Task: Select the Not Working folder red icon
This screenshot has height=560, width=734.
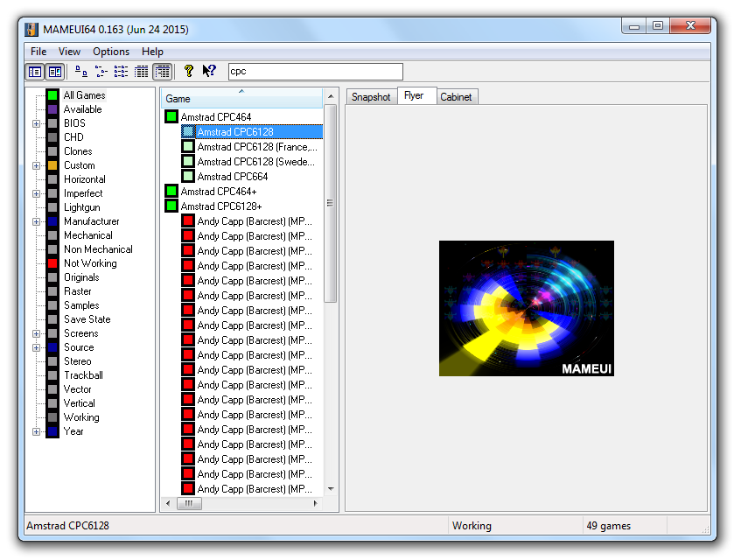Action: click(x=52, y=263)
